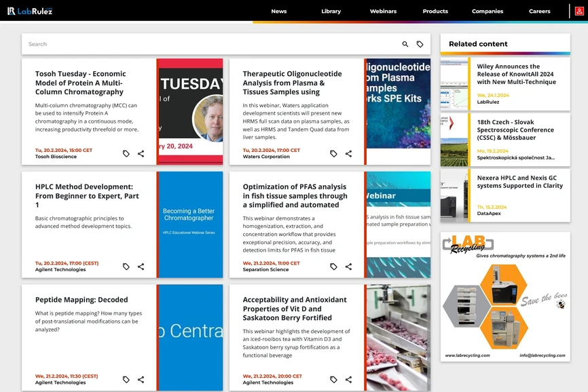Click tag icon on Tosoh Tuesday card
The height and width of the screenshot is (392, 588).
point(126,153)
